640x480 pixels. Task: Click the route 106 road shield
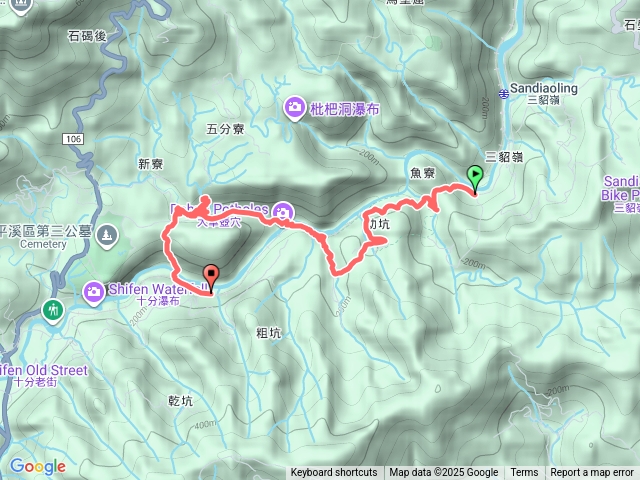pyautogui.click(x=73, y=139)
